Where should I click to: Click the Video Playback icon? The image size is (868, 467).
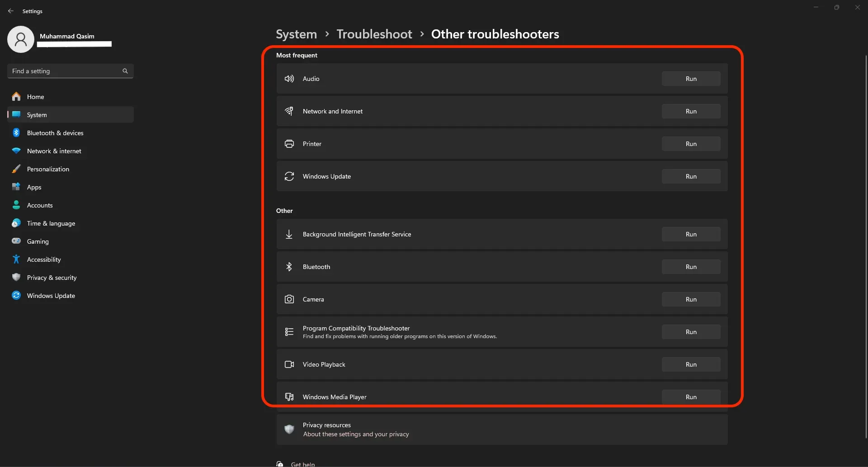[289, 364]
